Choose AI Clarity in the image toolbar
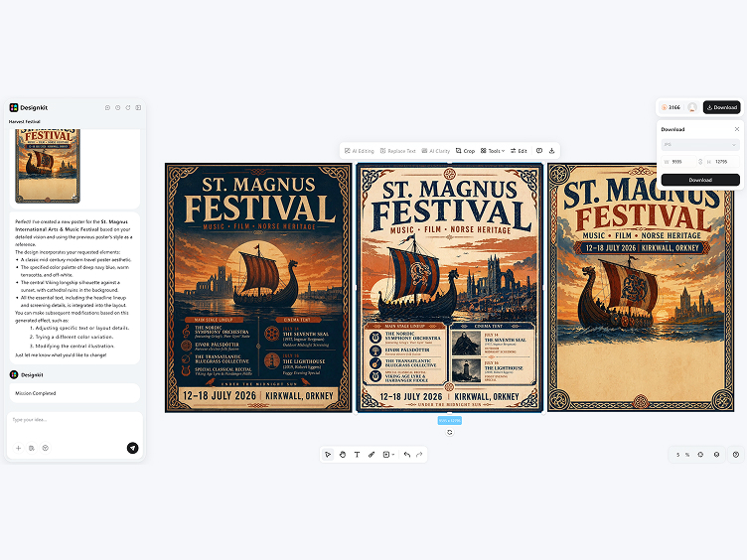 click(435, 151)
